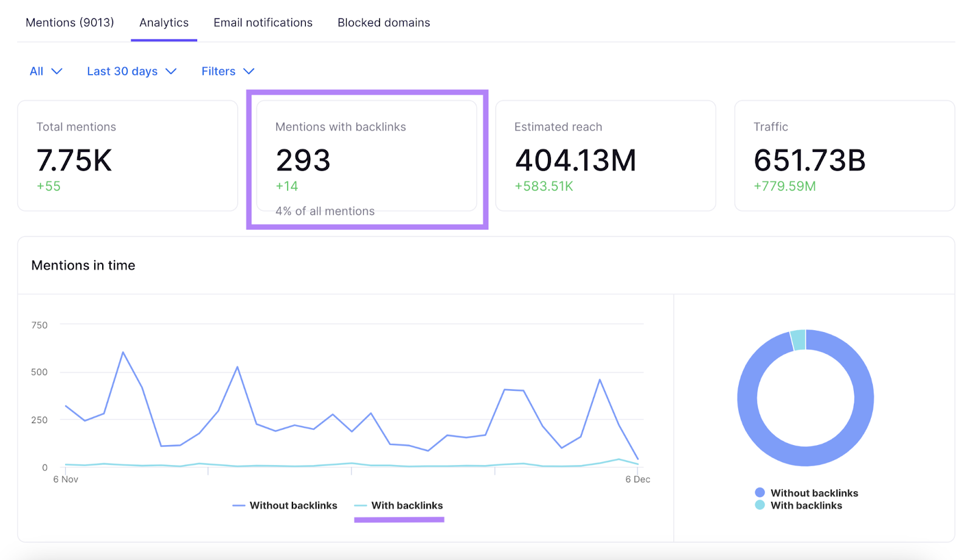Expand the Filters dropdown
973x560 pixels.
click(228, 71)
